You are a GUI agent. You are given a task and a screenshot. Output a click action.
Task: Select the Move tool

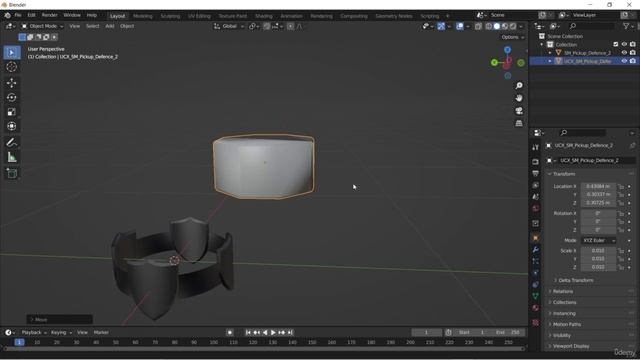point(11,83)
